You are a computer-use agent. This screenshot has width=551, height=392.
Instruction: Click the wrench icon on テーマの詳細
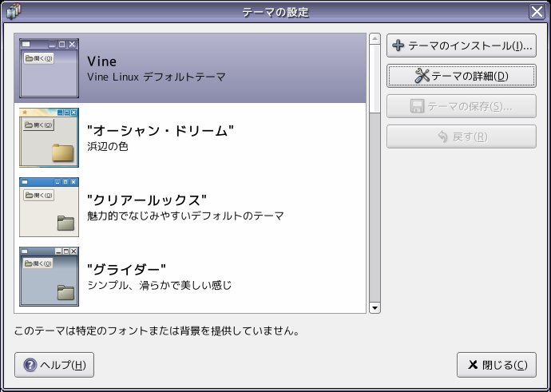[x=422, y=76]
